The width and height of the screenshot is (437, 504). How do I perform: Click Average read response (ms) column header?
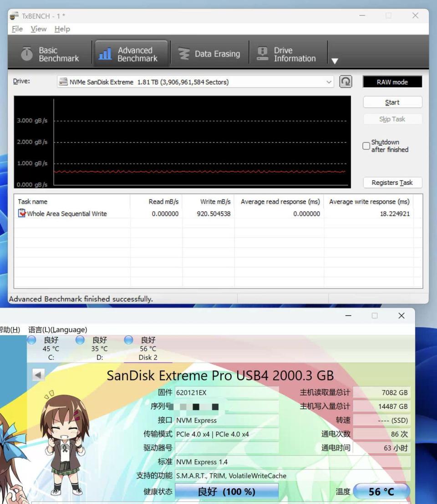279,202
